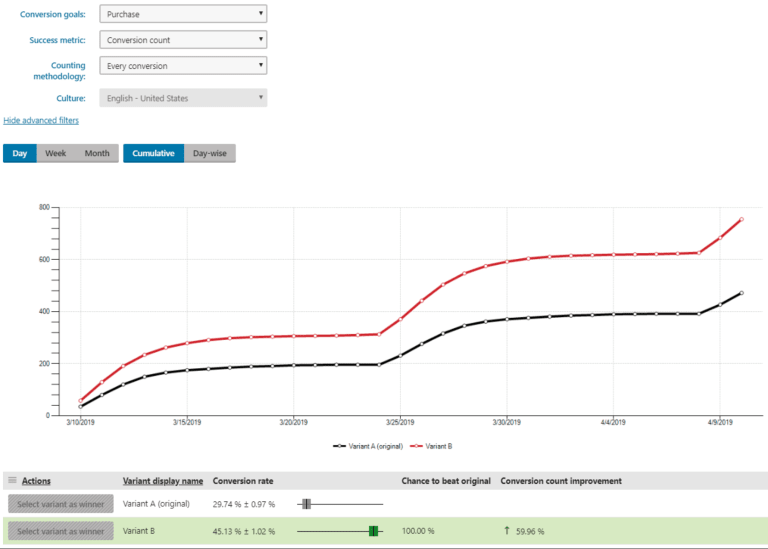Click the green improvement up arrow icon

tap(507, 531)
